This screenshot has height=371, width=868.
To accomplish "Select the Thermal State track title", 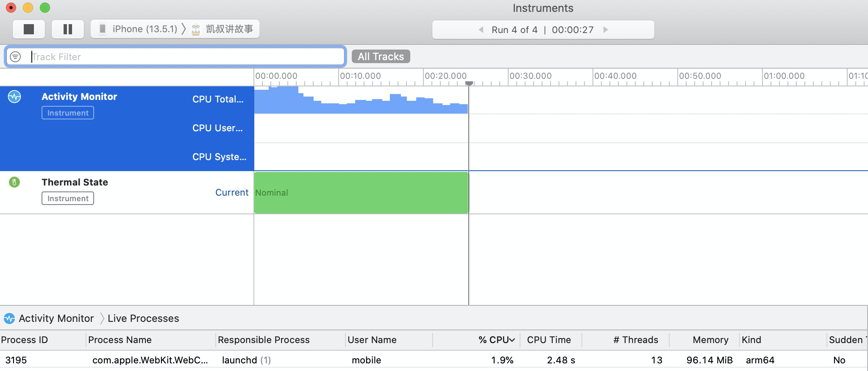I will pos(75,182).
